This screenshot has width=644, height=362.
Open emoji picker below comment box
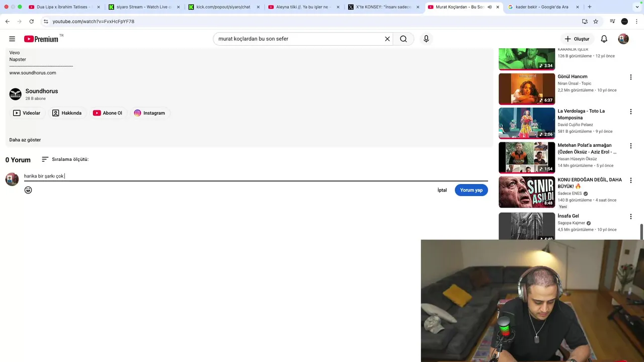pyautogui.click(x=28, y=190)
